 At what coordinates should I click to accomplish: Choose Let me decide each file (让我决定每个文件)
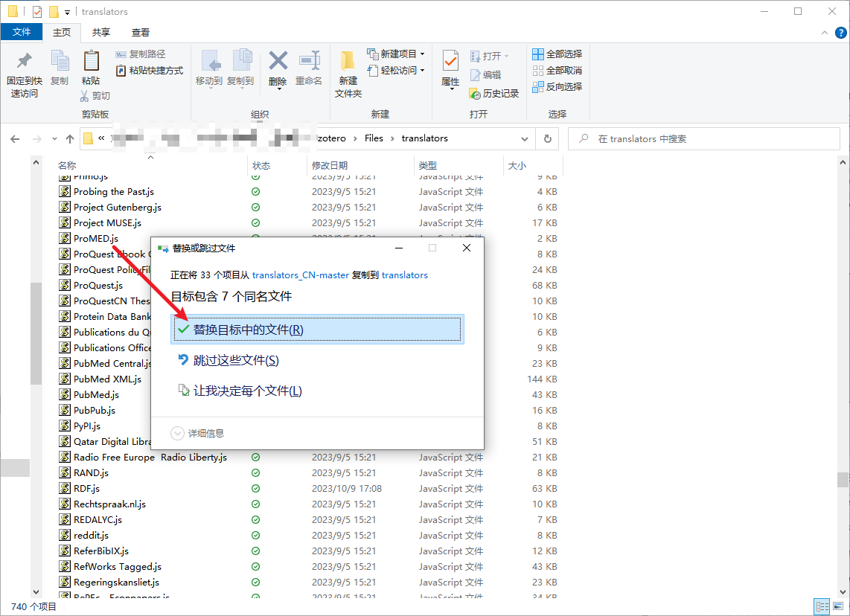[x=317, y=391]
